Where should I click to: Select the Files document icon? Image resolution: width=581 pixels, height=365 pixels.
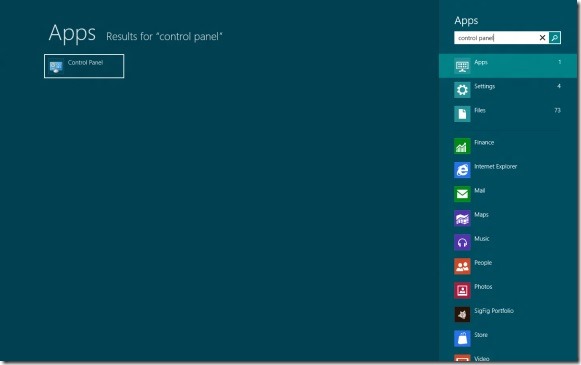point(462,114)
